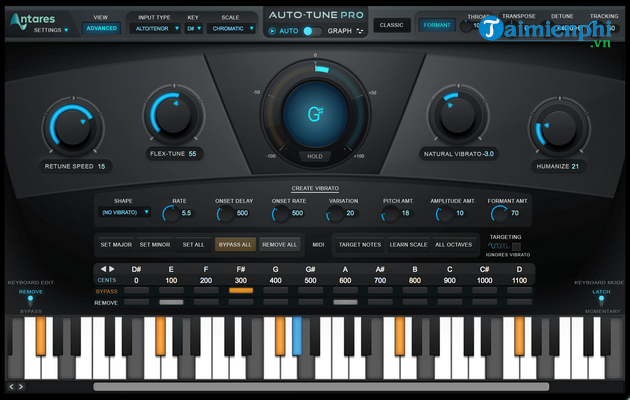630x400 pixels.
Task: Flip the Auto/Graph mode switch
Action: [313, 31]
